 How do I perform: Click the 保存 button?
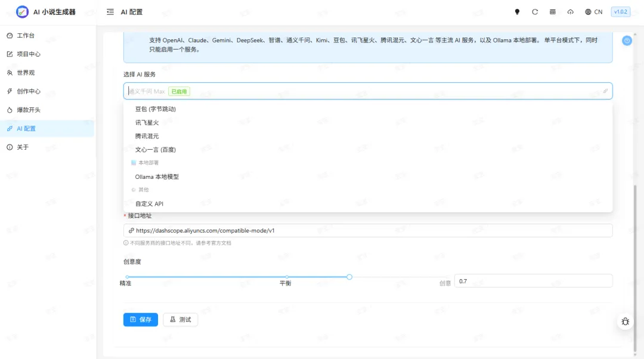141,320
